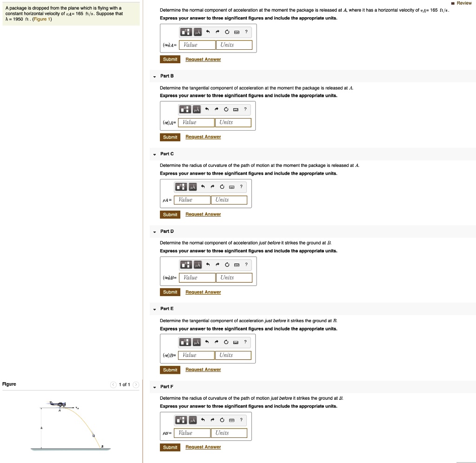Request Answer for Part F
Image resolution: width=476 pixels, height=463 pixels.
click(x=203, y=447)
